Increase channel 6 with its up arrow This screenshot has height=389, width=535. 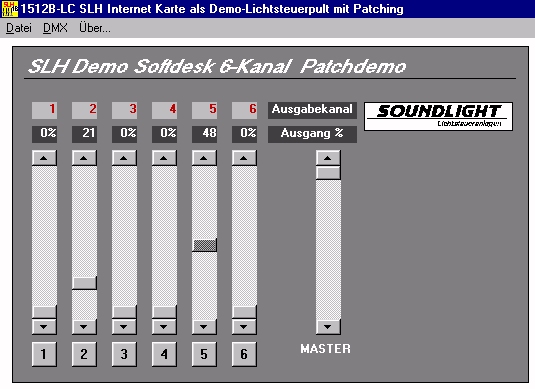click(244, 158)
